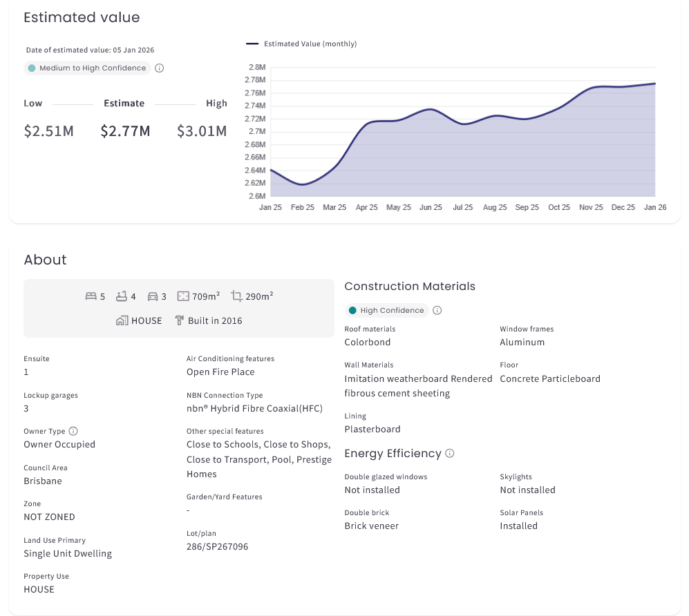The image size is (689, 616).
Task: Click the car spaces icon showing 3
Action: (x=152, y=296)
